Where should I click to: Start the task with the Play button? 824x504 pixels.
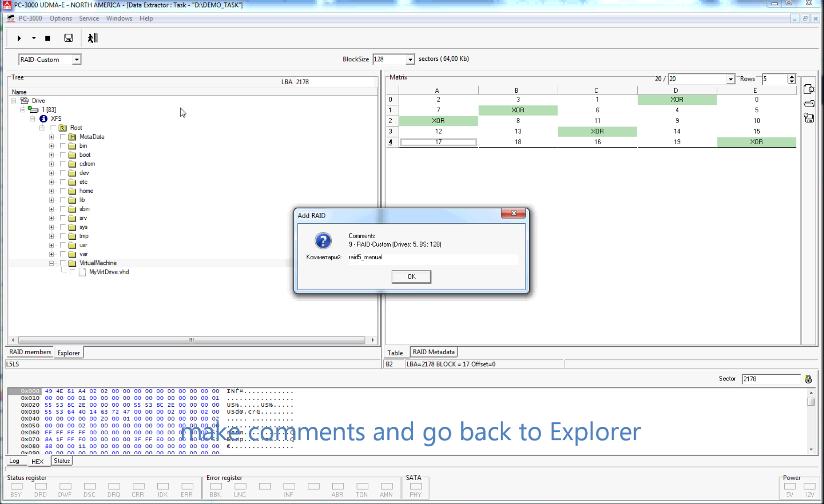[x=19, y=38]
